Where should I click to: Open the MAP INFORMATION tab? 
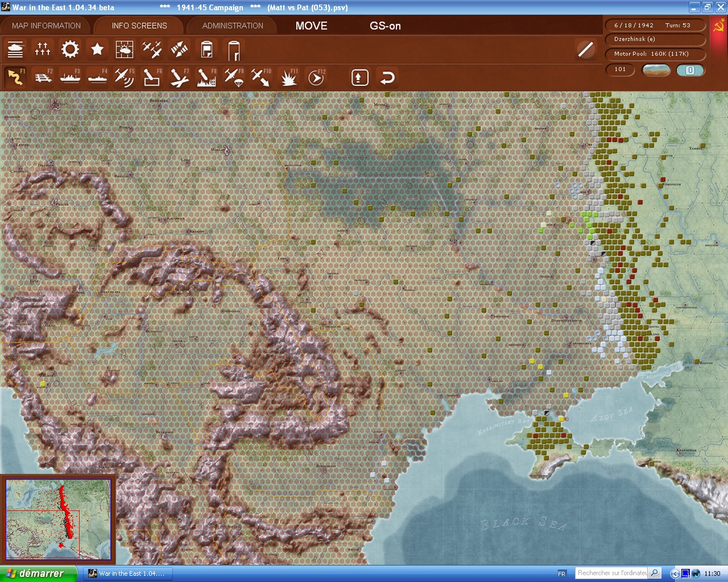pos(46,26)
